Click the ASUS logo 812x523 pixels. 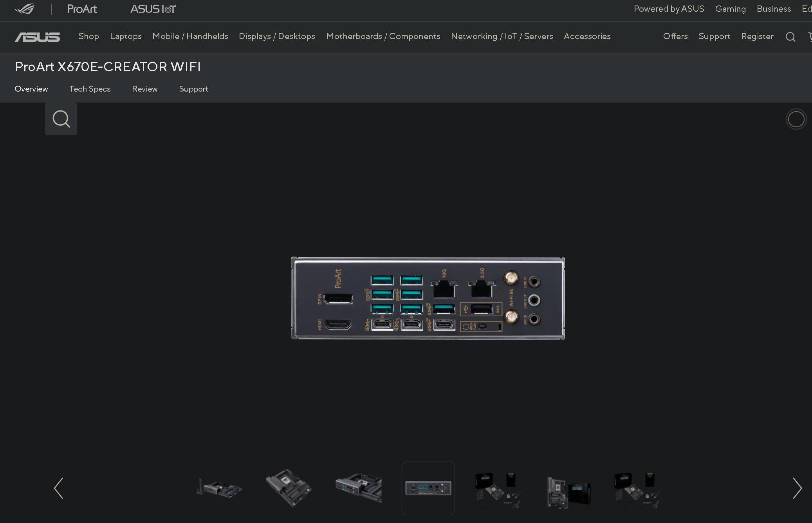point(38,37)
